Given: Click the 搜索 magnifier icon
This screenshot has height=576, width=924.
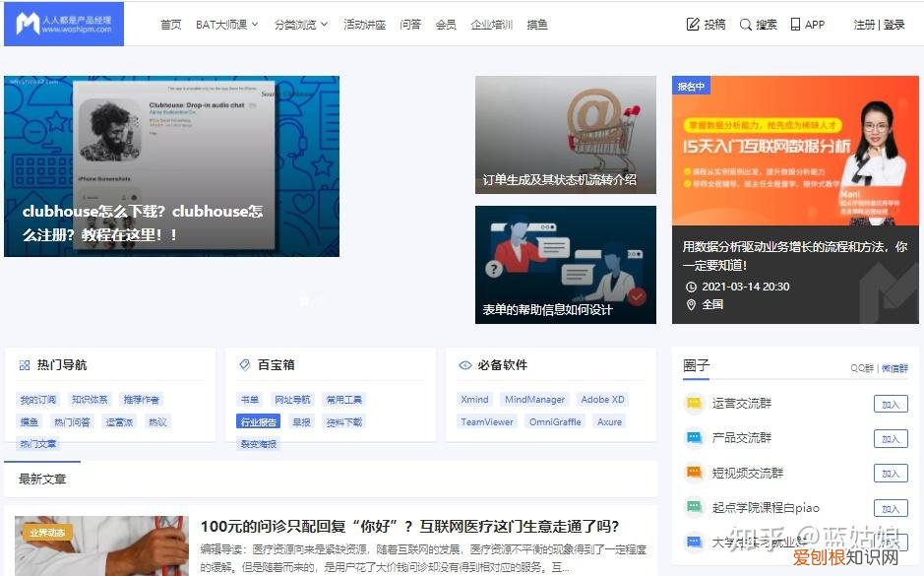Looking at the screenshot, I should [745, 23].
